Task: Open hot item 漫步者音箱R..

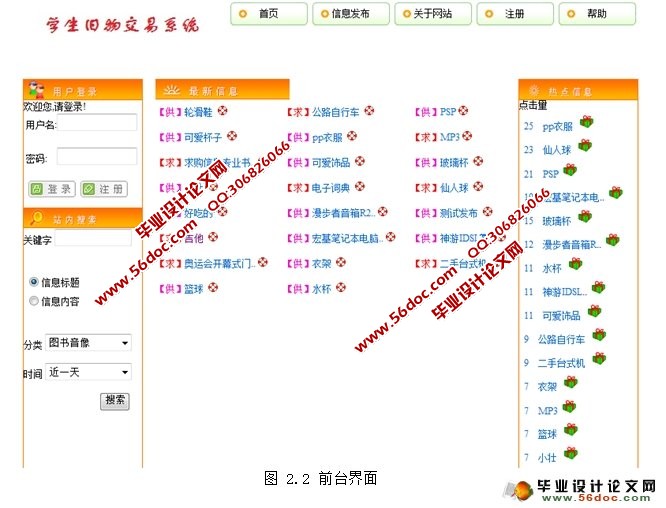Action: pyautogui.click(x=572, y=245)
